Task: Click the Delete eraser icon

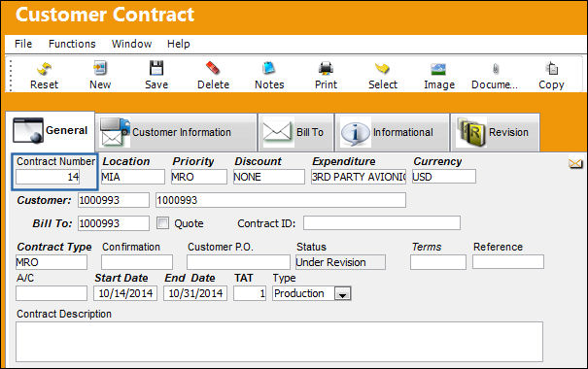Action: point(213,68)
